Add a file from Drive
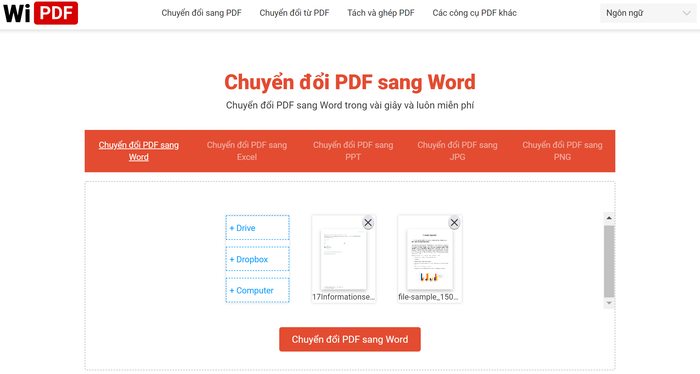This screenshot has width=700, height=374. pyautogui.click(x=258, y=228)
